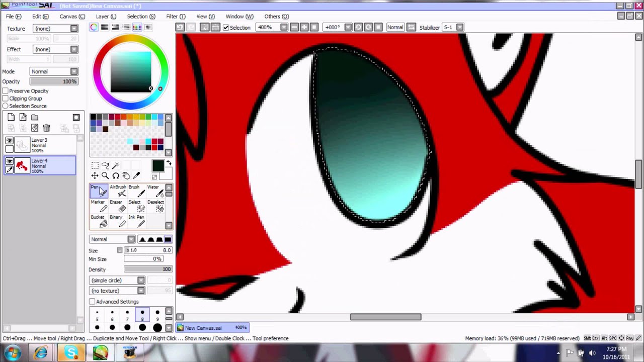Adjust the layer Opacity slider
Image resolution: width=644 pixels, height=362 pixels.
(53, 81)
